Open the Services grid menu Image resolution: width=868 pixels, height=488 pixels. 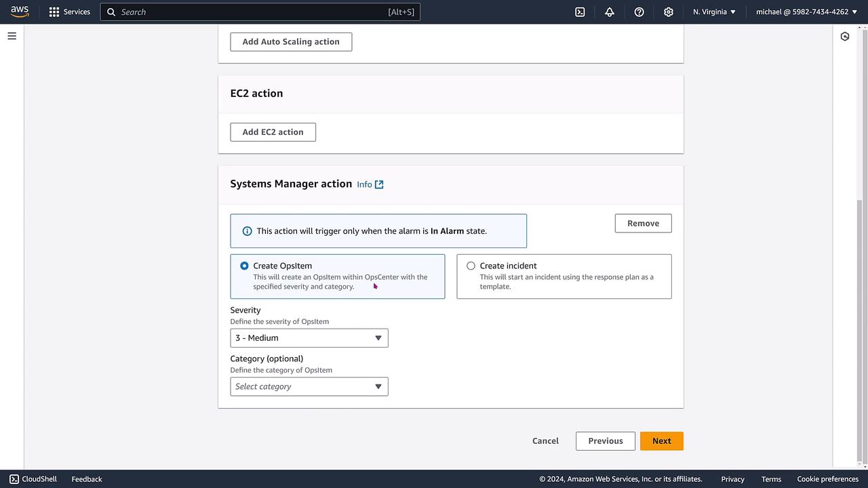(x=54, y=12)
